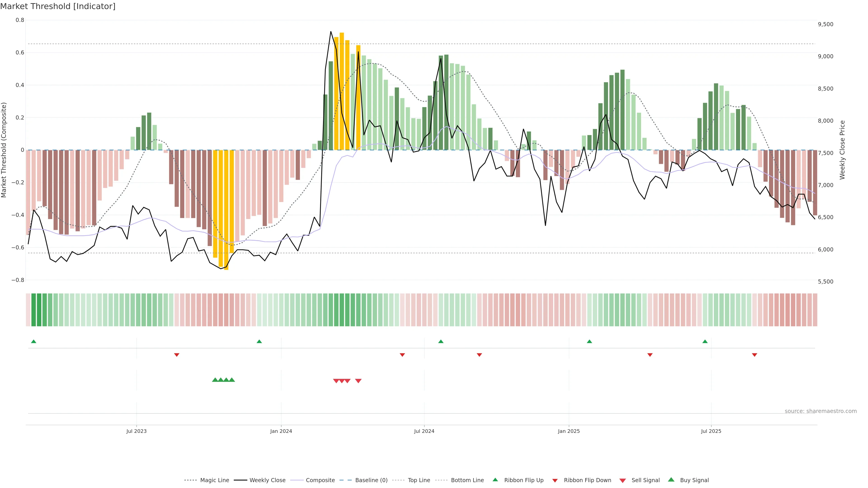Click the isolated rightmost red Sell Signal triangle

click(358, 381)
